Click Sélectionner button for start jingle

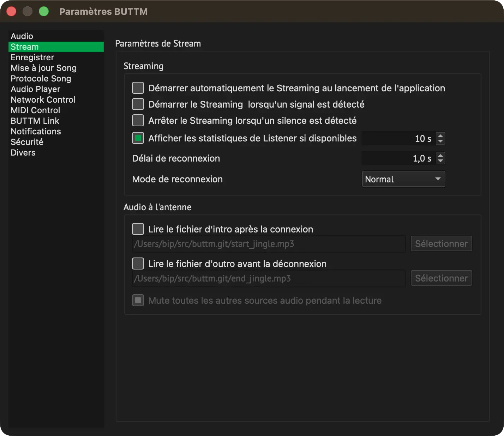tap(441, 243)
